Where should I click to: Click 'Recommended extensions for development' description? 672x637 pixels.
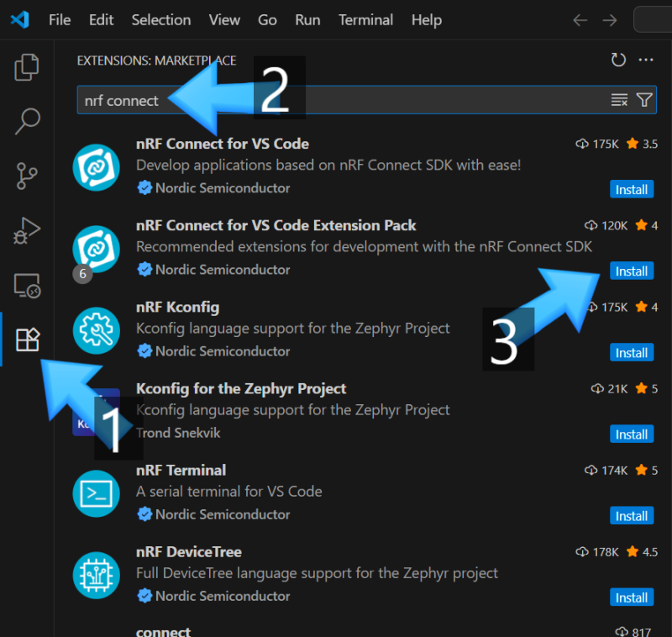tap(364, 246)
